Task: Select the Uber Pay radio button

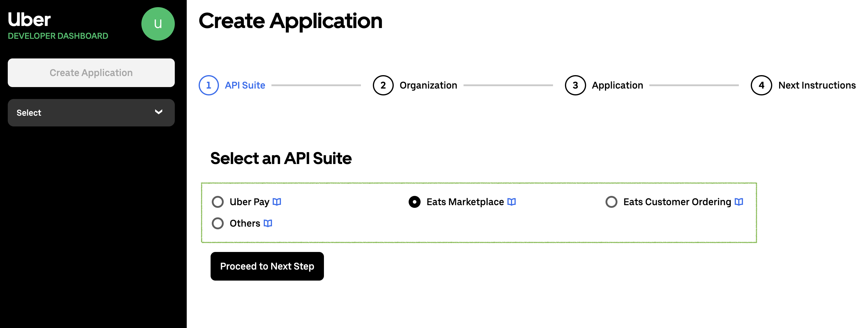Action: 218,202
